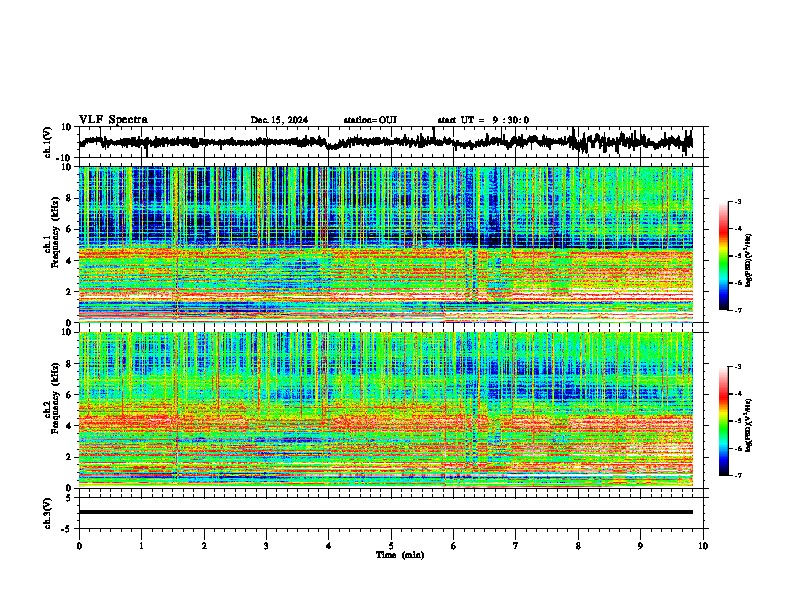
Task: Click the time axis tick label "2"
Action: point(204,546)
